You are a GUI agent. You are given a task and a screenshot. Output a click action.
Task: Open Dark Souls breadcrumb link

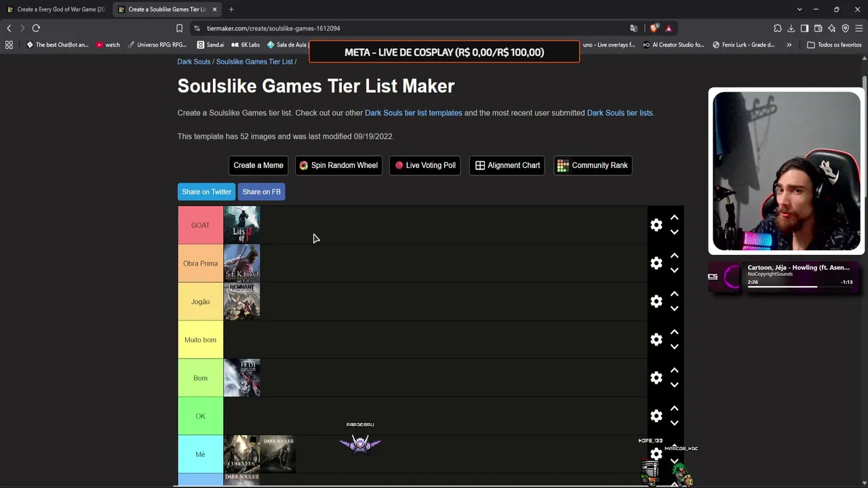tap(194, 62)
